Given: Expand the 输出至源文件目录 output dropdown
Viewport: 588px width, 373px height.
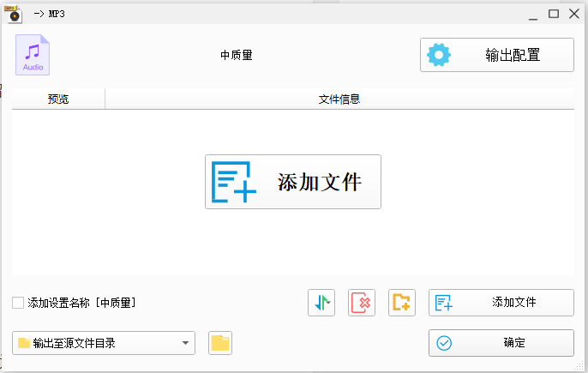Looking at the screenshot, I should click(x=186, y=343).
